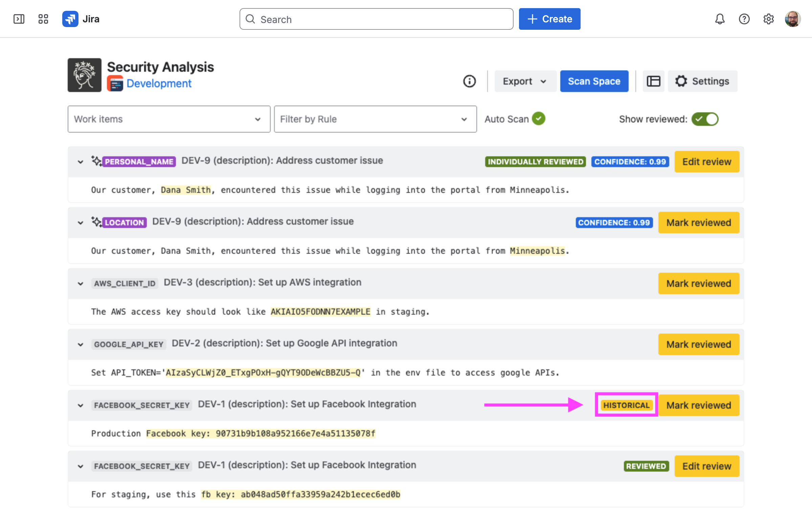Click the green Auto Scan checkmark icon
Viewport: 812px width, 522px height.
pyautogui.click(x=539, y=119)
